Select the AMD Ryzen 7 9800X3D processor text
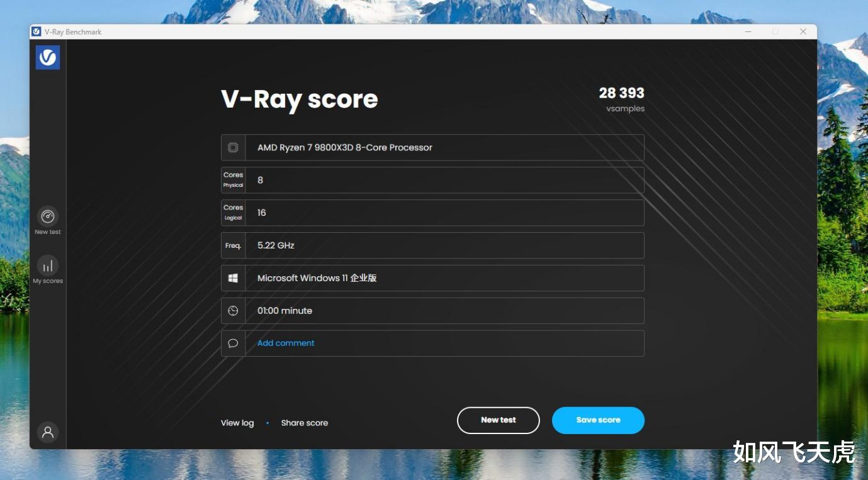This screenshot has height=480, width=868. click(x=345, y=147)
